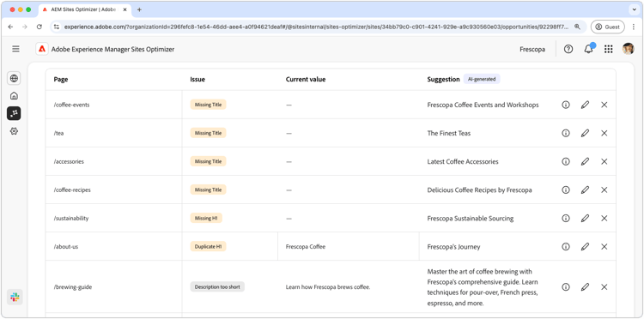Image resolution: width=644 pixels, height=319 pixels.
Task: Open the notifications bell
Action: coord(588,49)
